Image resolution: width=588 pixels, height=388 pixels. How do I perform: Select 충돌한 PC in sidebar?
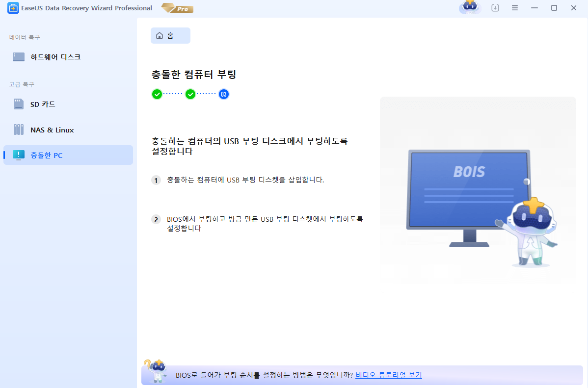point(68,155)
